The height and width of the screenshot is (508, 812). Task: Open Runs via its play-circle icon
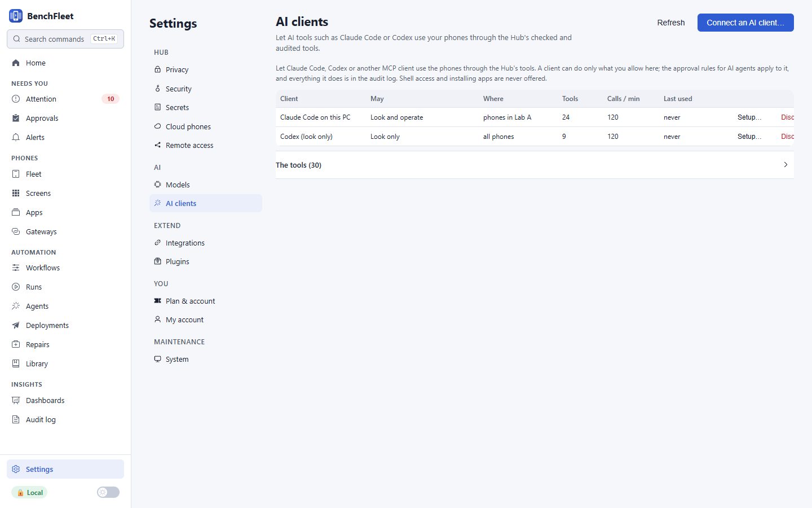click(16, 287)
